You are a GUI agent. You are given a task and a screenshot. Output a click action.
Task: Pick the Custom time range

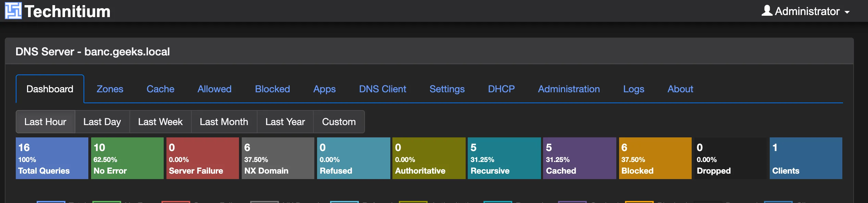[x=339, y=122]
